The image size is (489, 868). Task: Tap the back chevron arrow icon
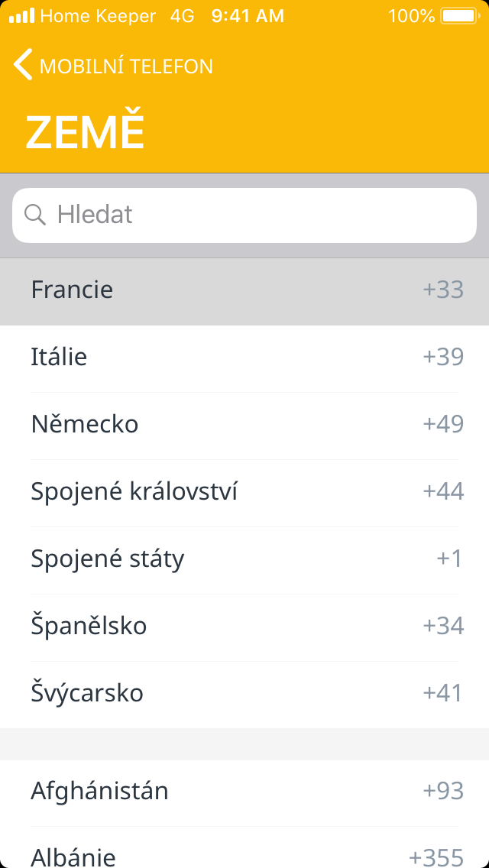[23, 65]
